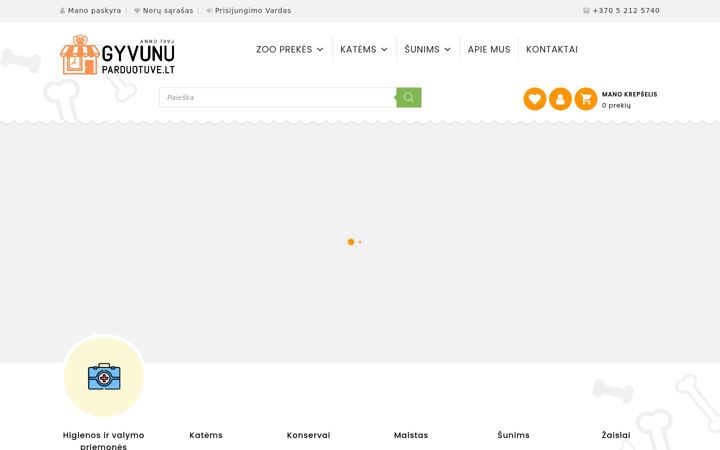
Task: Focus the Paieška search field
Action: (277, 97)
